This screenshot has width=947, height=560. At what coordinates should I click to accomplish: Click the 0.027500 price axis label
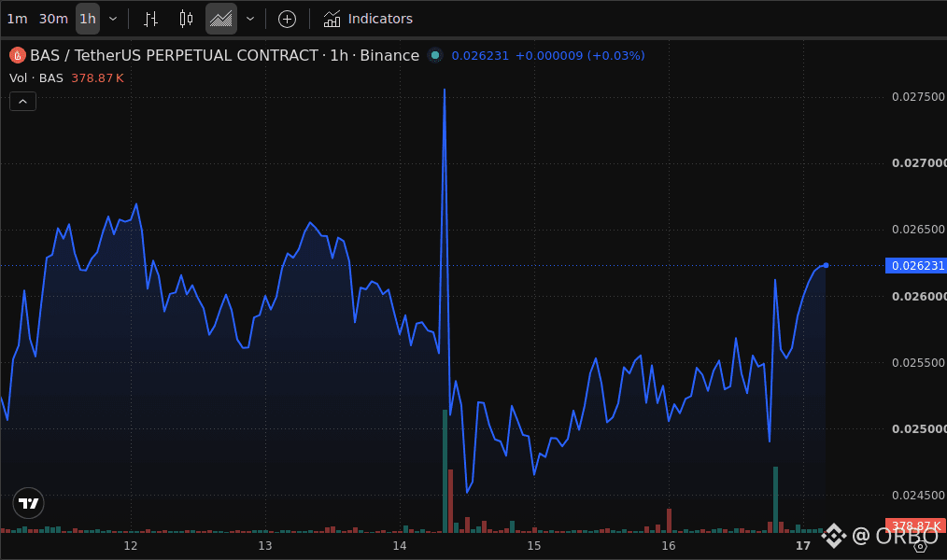tap(918, 96)
